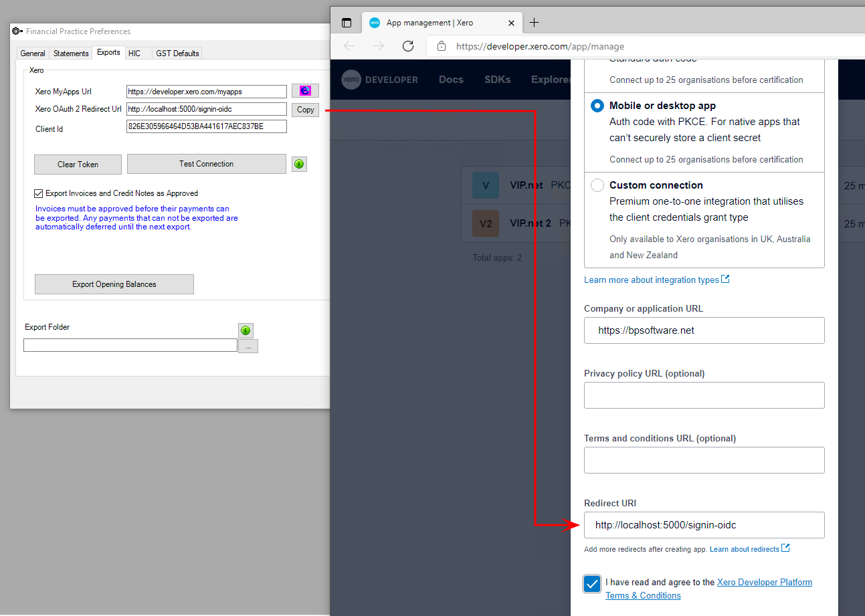Image resolution: width=865 pixels, height=616 pixels.
Task: Switch to the Exports tab
Action: (x=108, y=52)
